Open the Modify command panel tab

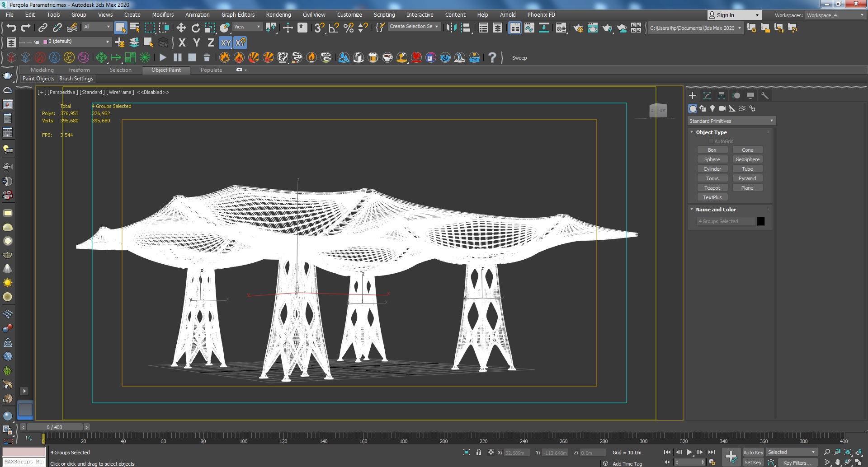point(707,96)
